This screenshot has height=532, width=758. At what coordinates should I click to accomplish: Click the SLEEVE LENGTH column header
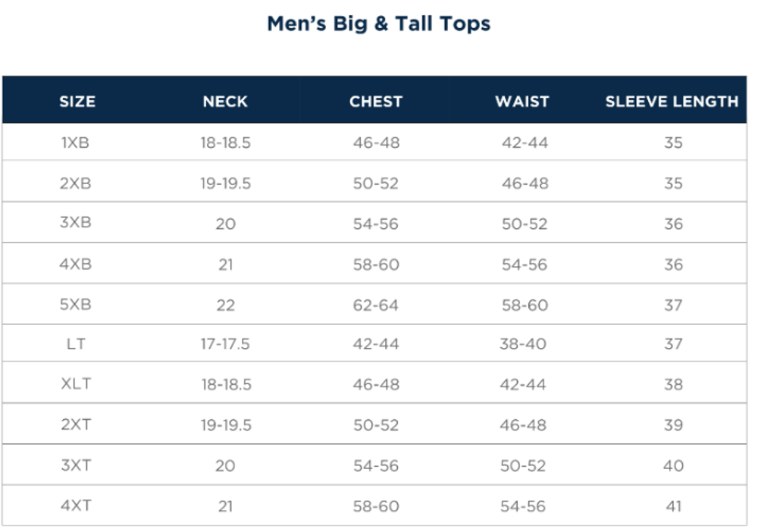coord(672,102)
